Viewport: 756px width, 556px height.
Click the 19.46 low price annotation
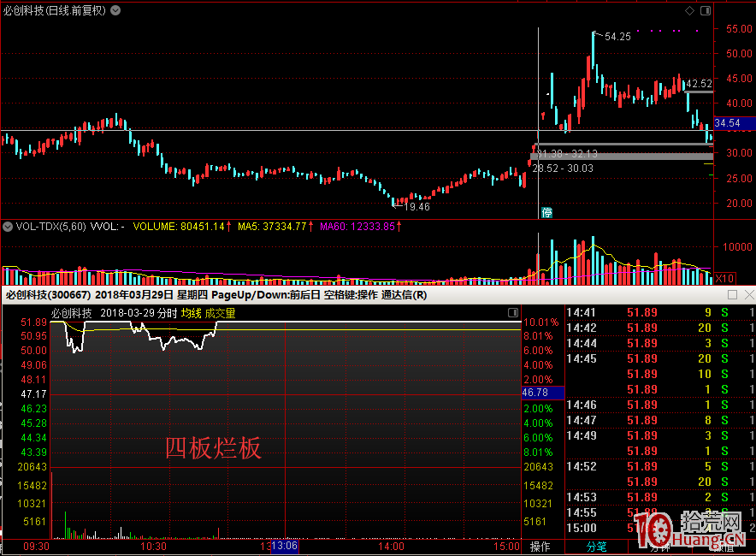(416, 207)
